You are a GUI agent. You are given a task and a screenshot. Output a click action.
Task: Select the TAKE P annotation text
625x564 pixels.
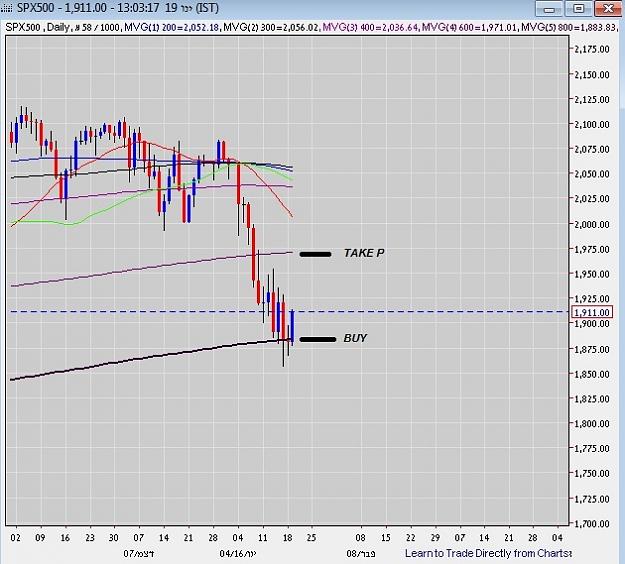(364, 253)
